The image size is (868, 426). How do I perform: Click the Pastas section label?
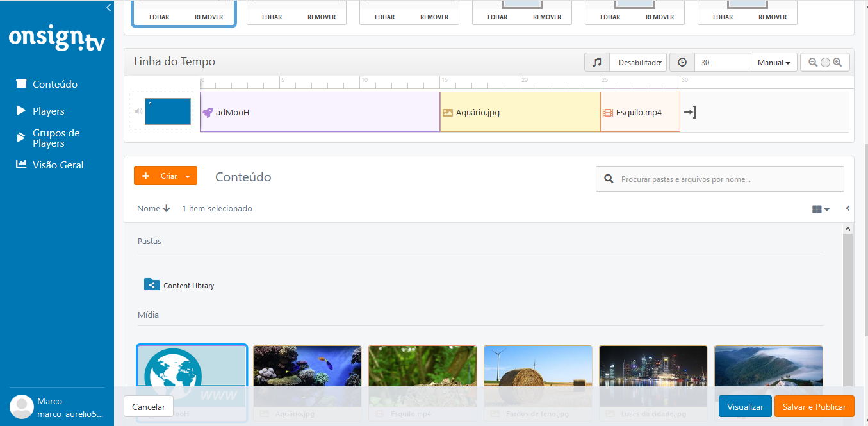[149, 242]
